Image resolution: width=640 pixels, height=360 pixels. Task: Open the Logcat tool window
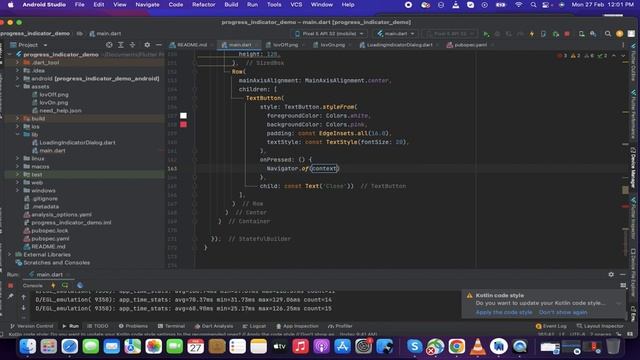[x=254, y=326]
